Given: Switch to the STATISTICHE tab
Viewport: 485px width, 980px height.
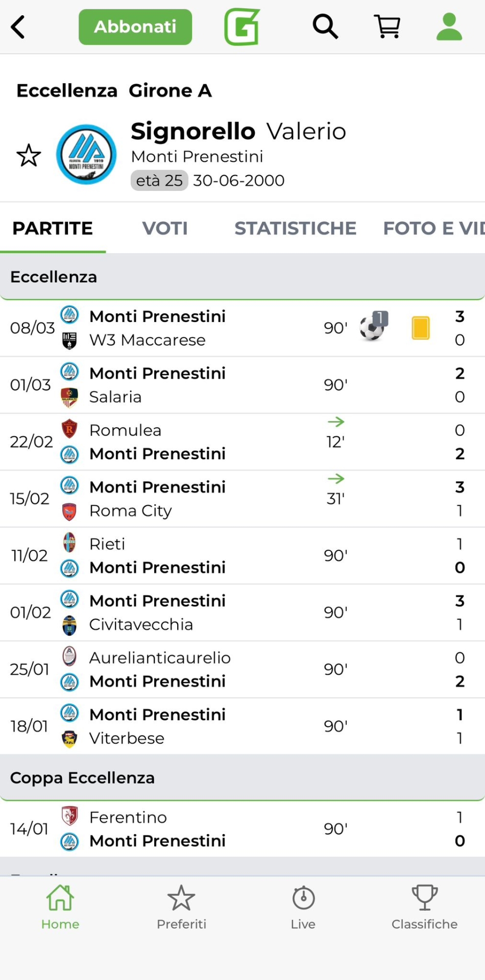Looking at the screenshot, I should click(295, 228).
